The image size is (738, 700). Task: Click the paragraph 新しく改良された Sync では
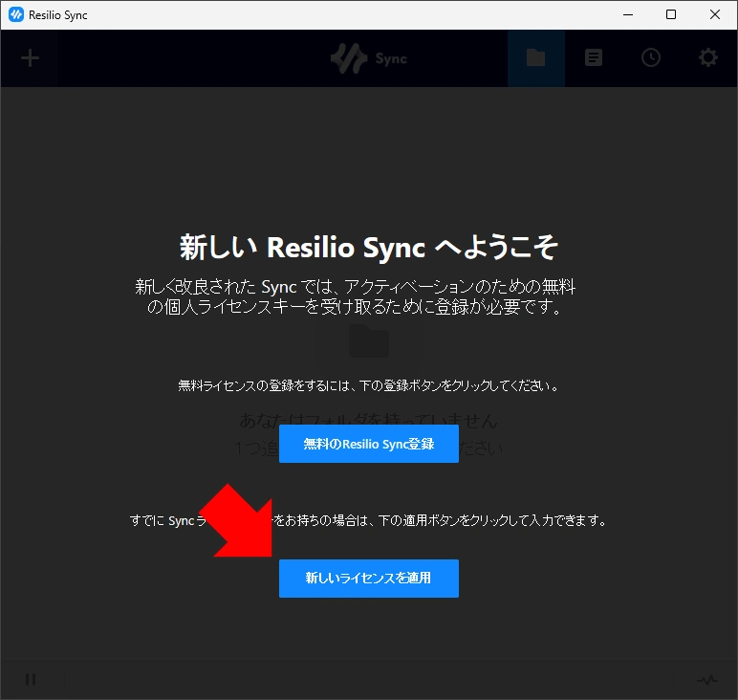tap(356, 296)
